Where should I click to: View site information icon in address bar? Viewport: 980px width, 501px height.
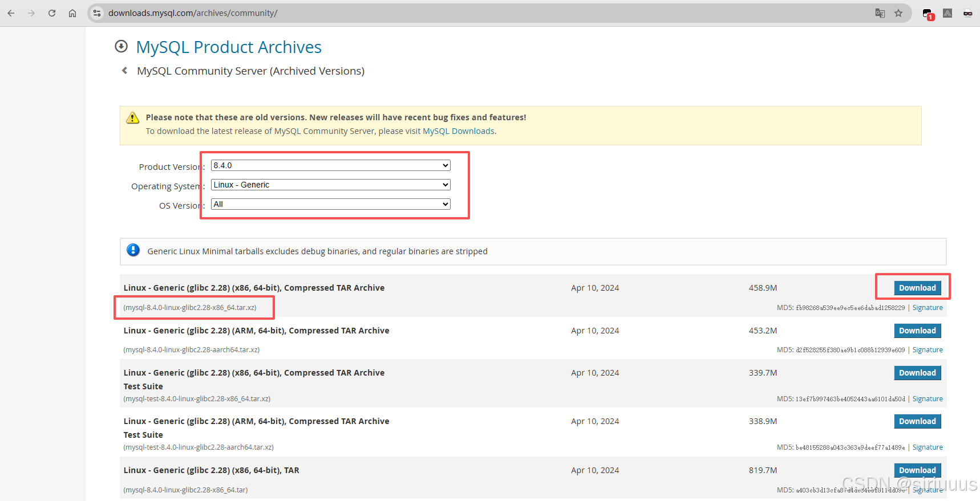[97, 13]
